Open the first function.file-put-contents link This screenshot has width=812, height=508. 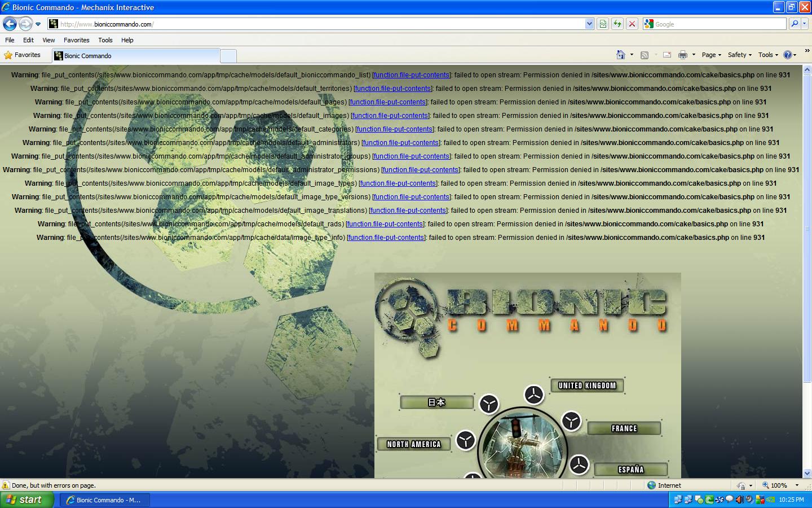411,75
